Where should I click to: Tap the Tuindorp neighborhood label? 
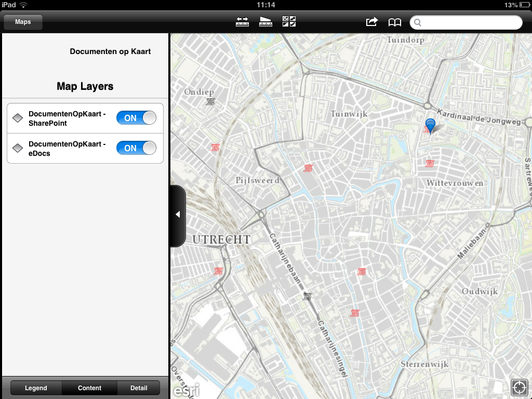pos(405,40)
